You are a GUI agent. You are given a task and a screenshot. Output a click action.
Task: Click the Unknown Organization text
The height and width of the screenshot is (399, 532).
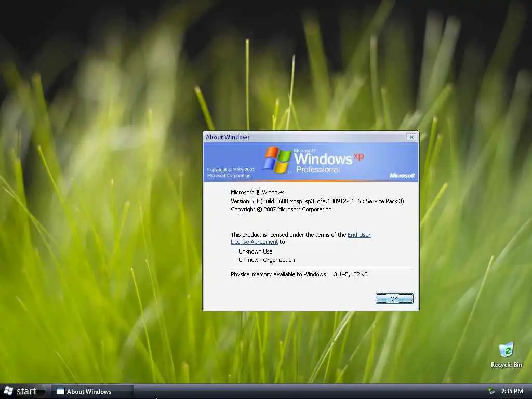click(267, 260)
